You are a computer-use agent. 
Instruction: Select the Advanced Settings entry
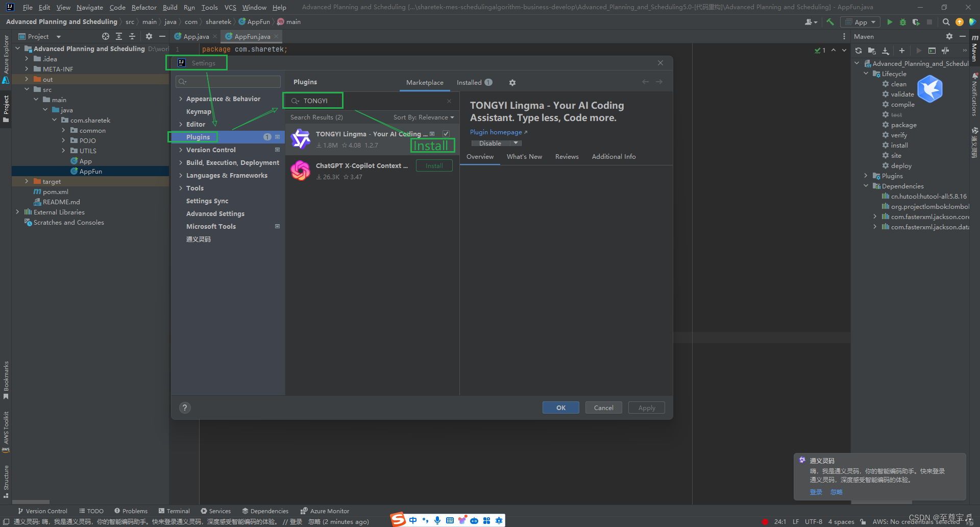click(215, 214)
